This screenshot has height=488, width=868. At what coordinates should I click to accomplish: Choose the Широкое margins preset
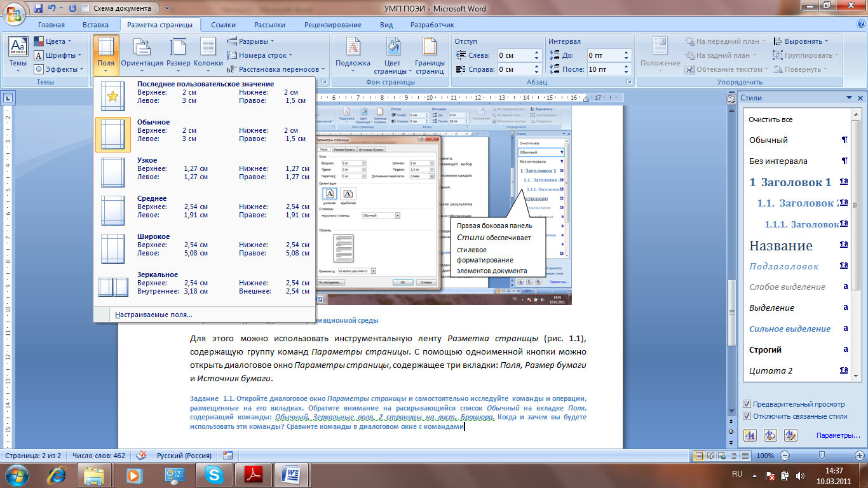coord(204,249)
